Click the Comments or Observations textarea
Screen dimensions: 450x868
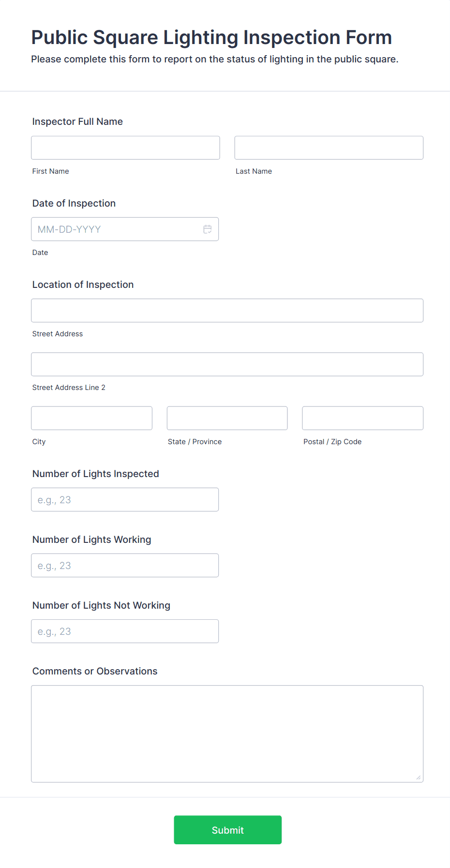click(227, 731)
